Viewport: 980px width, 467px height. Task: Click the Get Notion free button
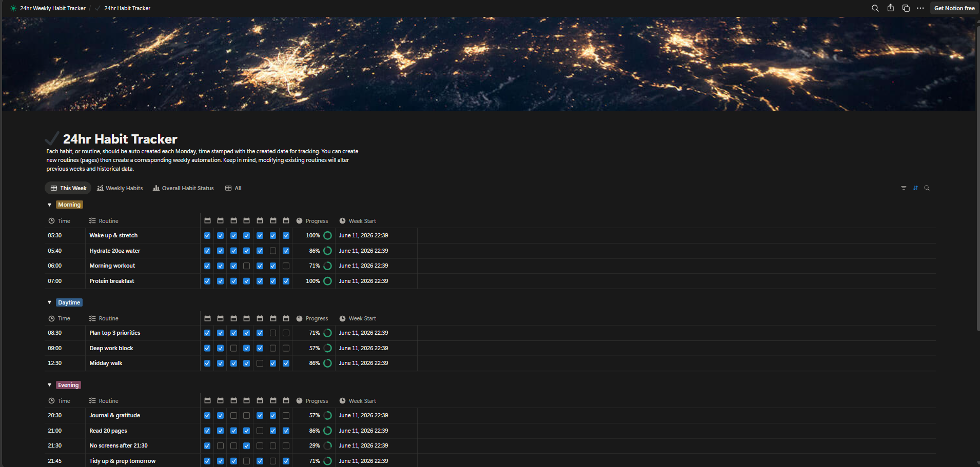pyautogui.click(x=954, y=8)
